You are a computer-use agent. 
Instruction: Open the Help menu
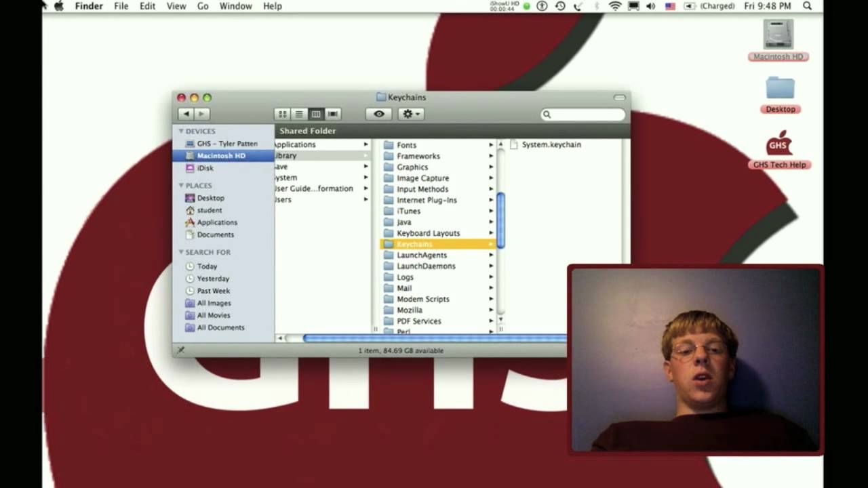(x=273, y=6)
